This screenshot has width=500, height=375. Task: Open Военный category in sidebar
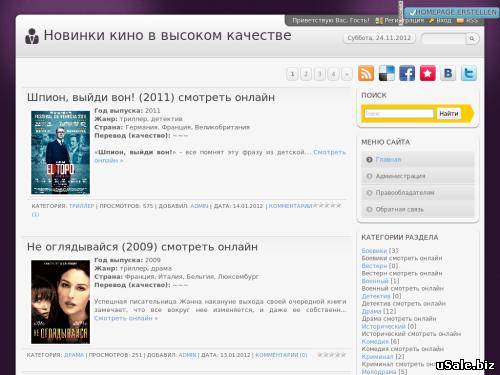pos(375,281)
